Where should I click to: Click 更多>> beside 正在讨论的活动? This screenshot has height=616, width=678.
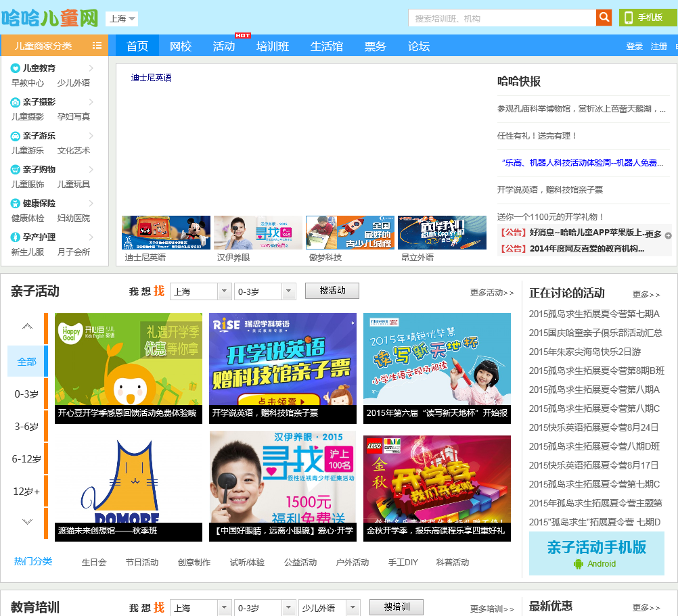click(x=646, y=295)
